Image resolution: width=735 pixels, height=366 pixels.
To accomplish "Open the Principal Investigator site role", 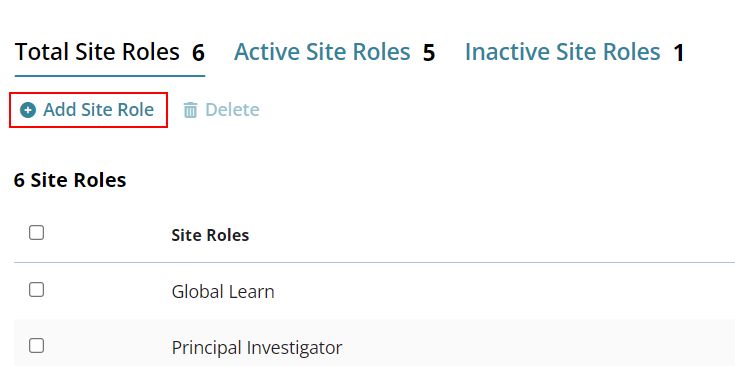I will tap(257, 348).
